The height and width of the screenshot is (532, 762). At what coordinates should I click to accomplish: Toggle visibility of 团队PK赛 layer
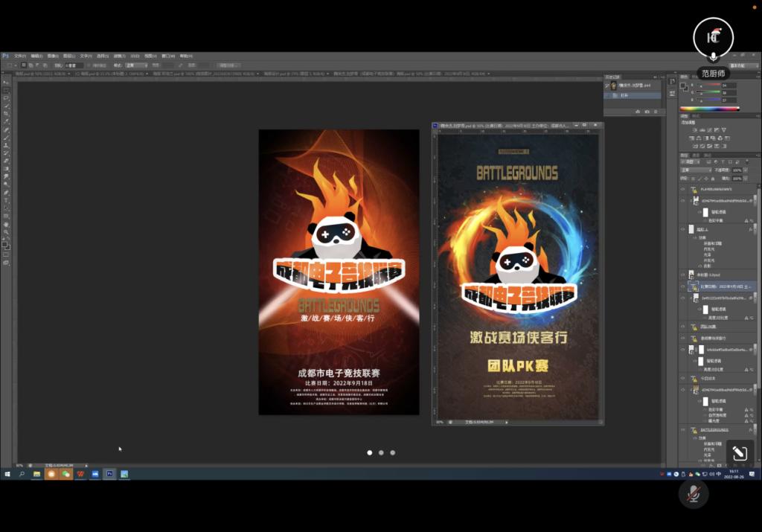683,327
